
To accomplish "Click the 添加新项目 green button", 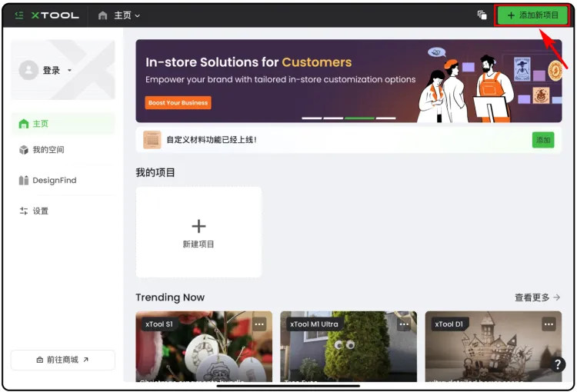I will point(532,15).
